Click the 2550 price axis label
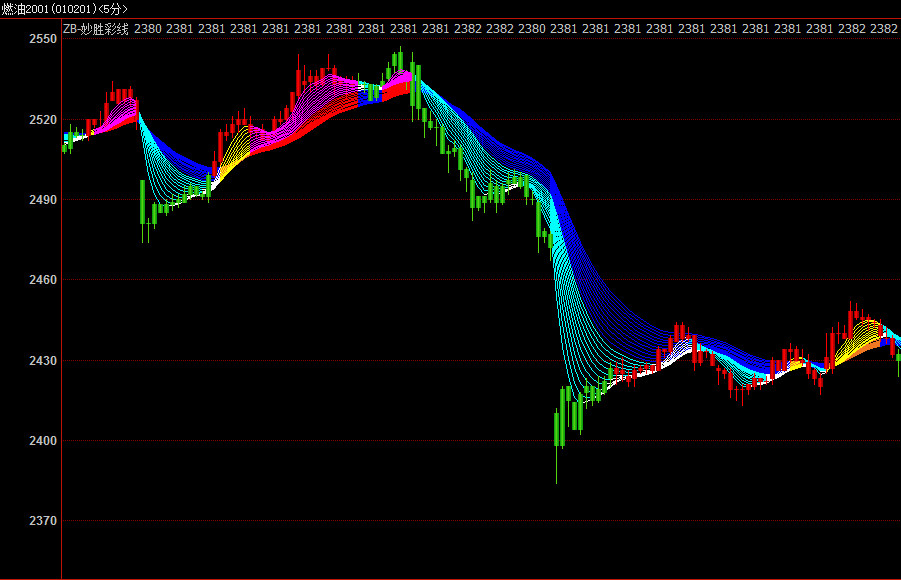Viewport: 901px width, 580px height. (x=43, y=39)
